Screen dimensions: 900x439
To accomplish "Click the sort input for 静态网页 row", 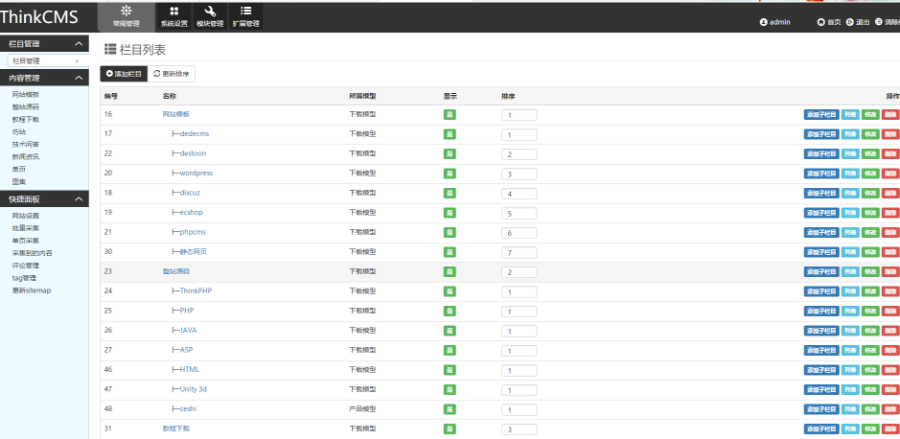I will 519,252.
